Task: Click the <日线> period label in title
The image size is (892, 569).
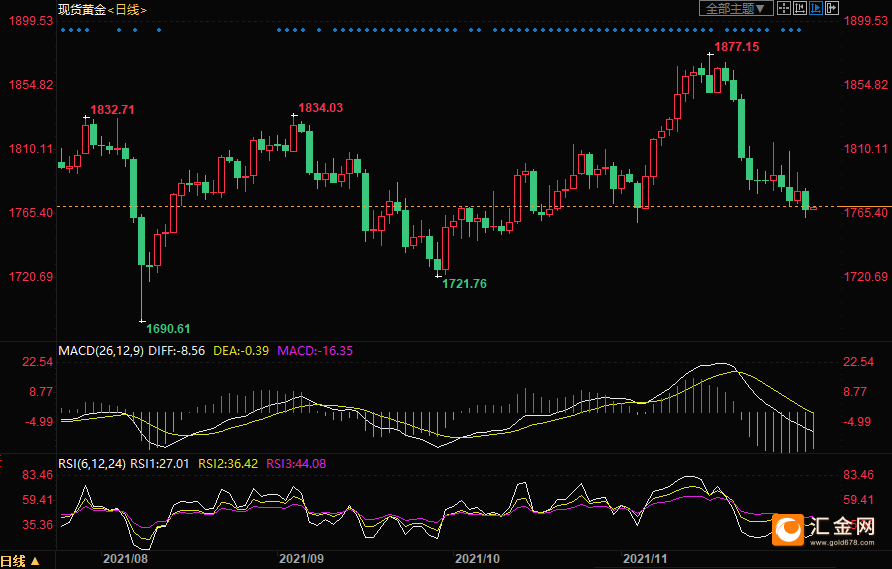Action: pyautogui.click(x=127, y=10)
